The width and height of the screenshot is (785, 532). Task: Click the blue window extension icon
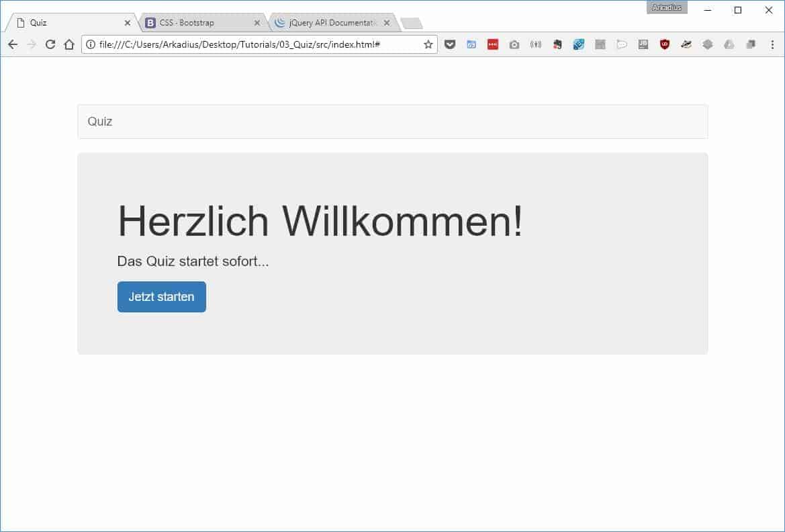471,44
